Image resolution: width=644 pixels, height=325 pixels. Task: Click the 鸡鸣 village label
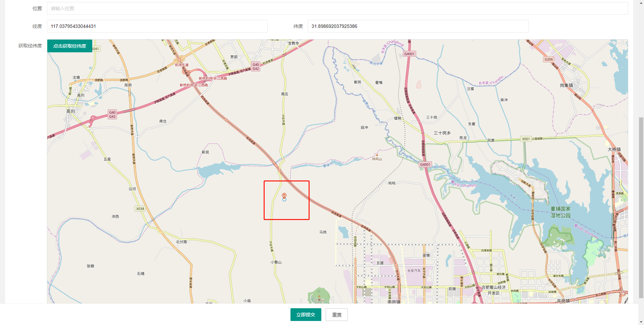coord(392,183)
